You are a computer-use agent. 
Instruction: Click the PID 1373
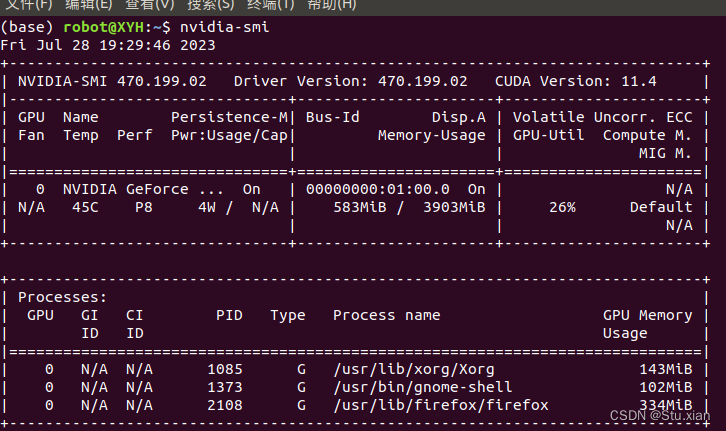225,387
